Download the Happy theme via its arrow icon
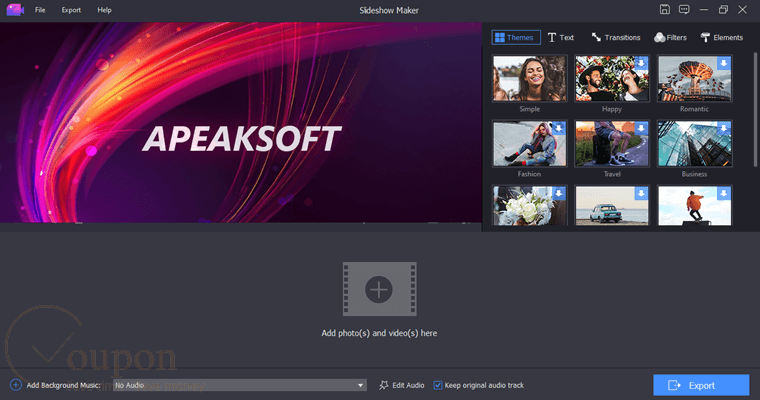Viewport: 760px width, 400px height. coord(641,63)
